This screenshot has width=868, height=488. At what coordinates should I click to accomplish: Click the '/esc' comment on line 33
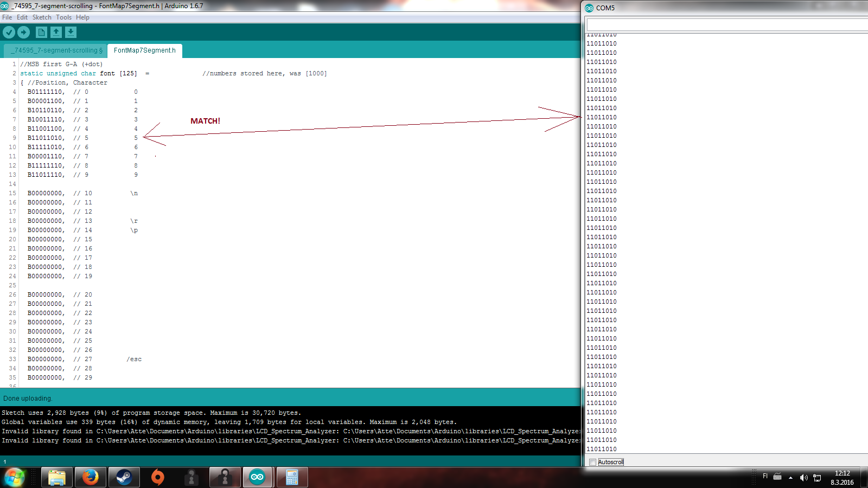134,359
